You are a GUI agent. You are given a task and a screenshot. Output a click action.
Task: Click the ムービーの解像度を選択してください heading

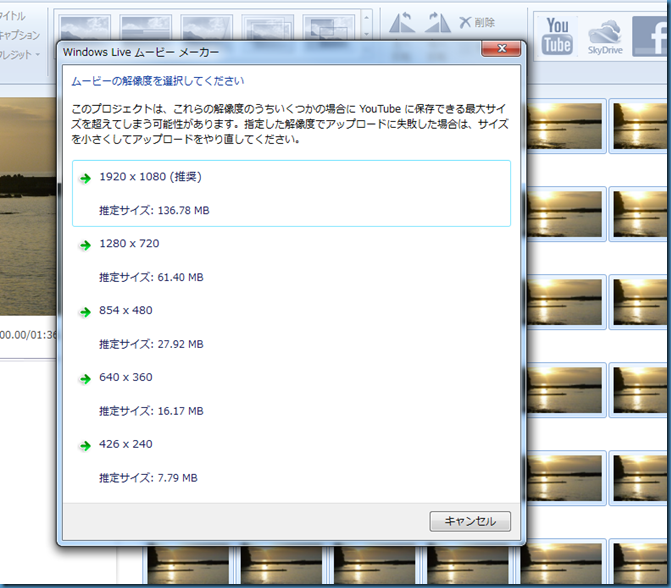pyautogui.click(x=157, y=81)
